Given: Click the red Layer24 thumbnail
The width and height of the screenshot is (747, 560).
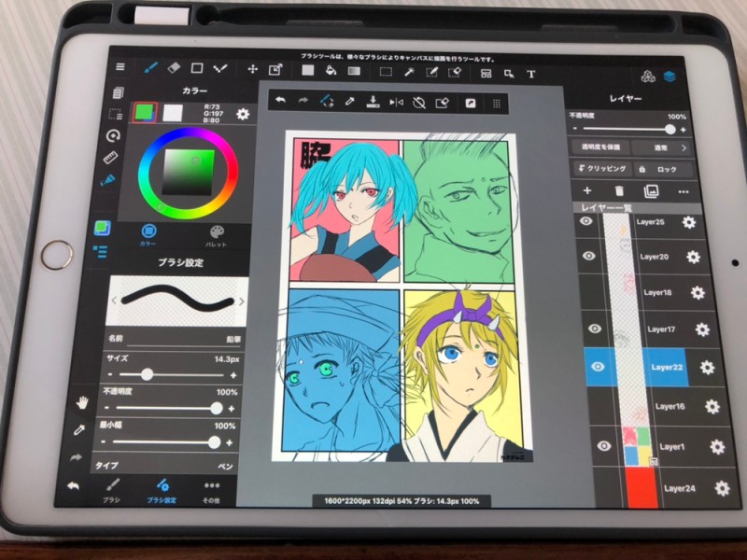Looking at the screenshot, I should coord(641,487).
